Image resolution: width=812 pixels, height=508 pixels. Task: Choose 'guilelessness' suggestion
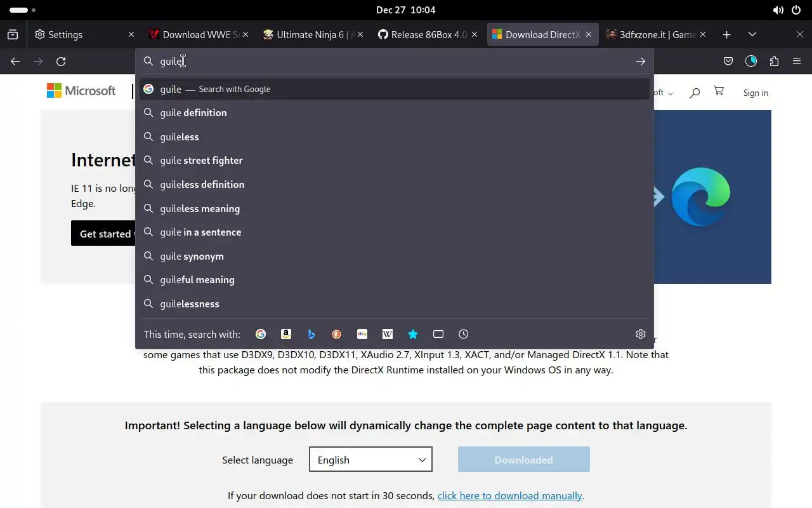395,304
